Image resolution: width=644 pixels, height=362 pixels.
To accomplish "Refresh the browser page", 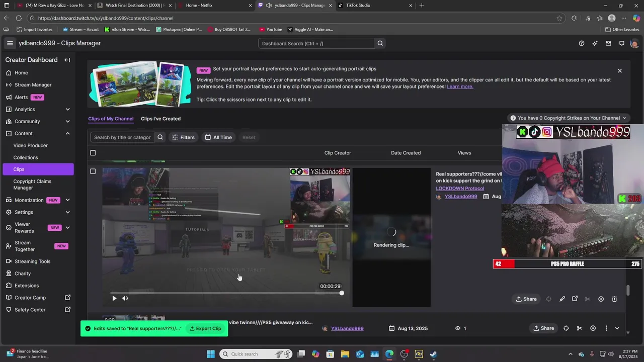I will (x=19, y=18).
